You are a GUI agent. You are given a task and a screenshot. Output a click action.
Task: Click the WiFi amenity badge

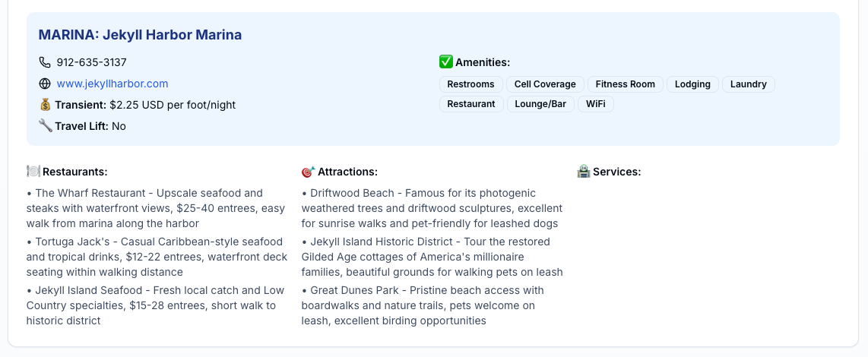click(x=595, y=104)
